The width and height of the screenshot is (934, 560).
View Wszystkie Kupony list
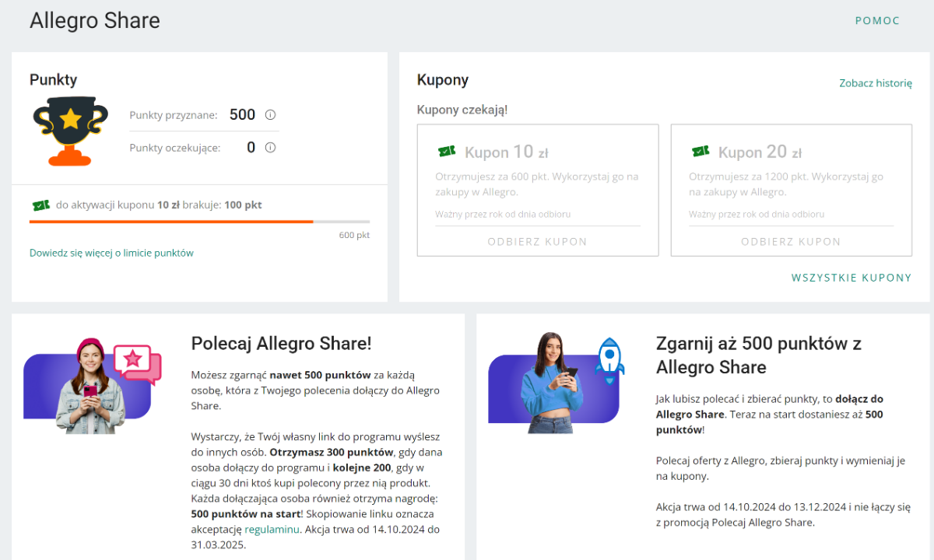[851, 278]
